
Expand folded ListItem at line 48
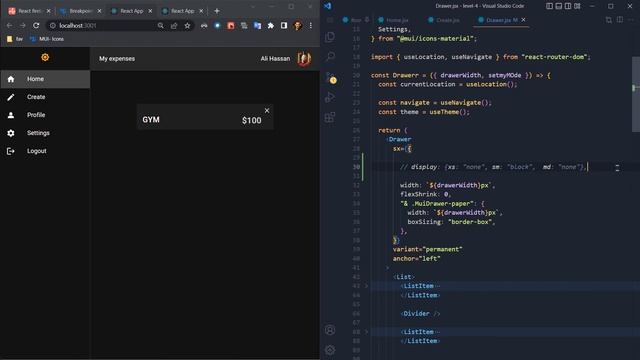366,332
